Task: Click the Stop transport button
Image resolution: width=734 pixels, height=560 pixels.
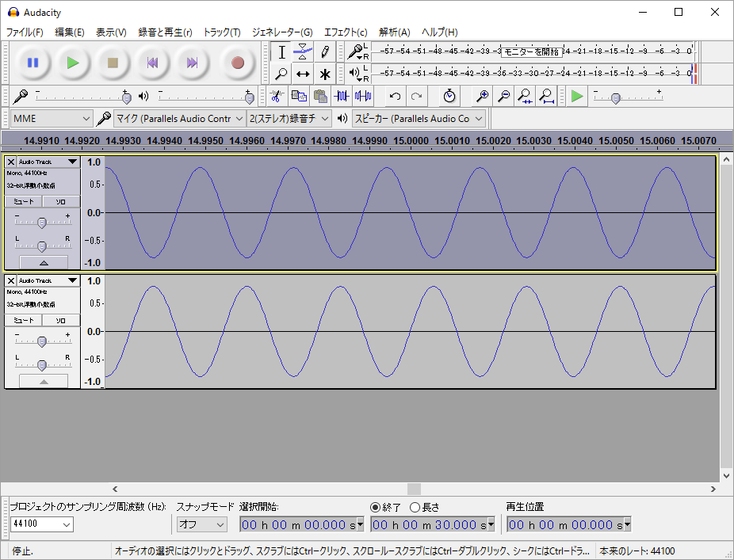Action: tap(113, 63)
